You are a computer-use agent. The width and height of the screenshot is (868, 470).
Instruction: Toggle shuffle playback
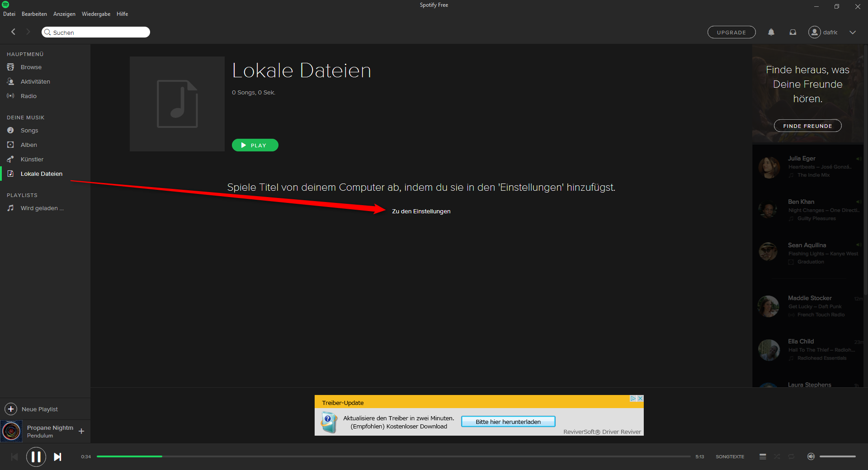(x=777, y=456)
